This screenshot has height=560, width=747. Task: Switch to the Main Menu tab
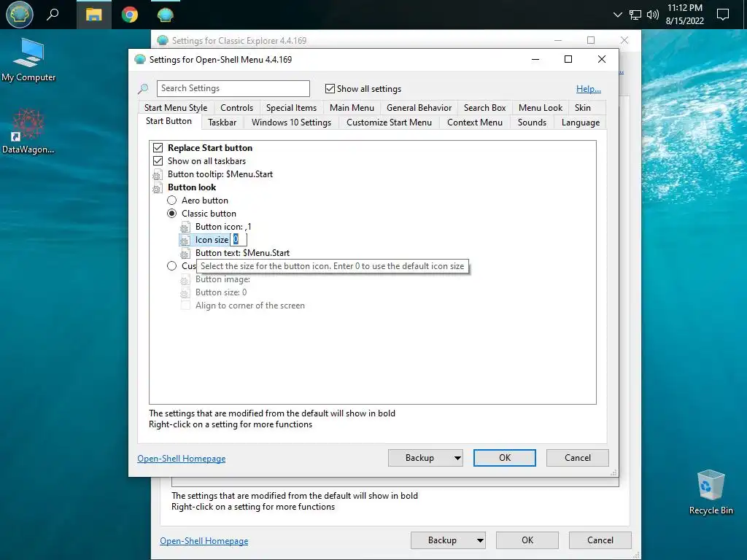[x=352, y=108]
